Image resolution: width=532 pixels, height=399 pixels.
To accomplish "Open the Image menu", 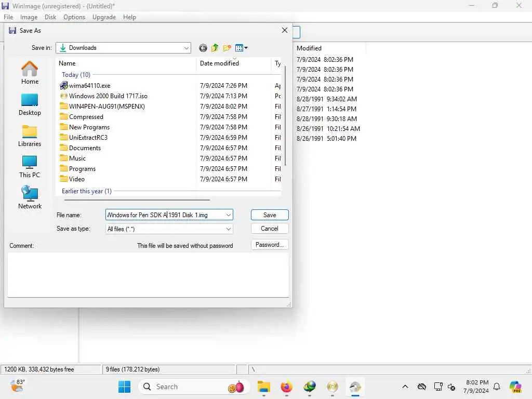I will pyautogui.click(x=29, y=17).
